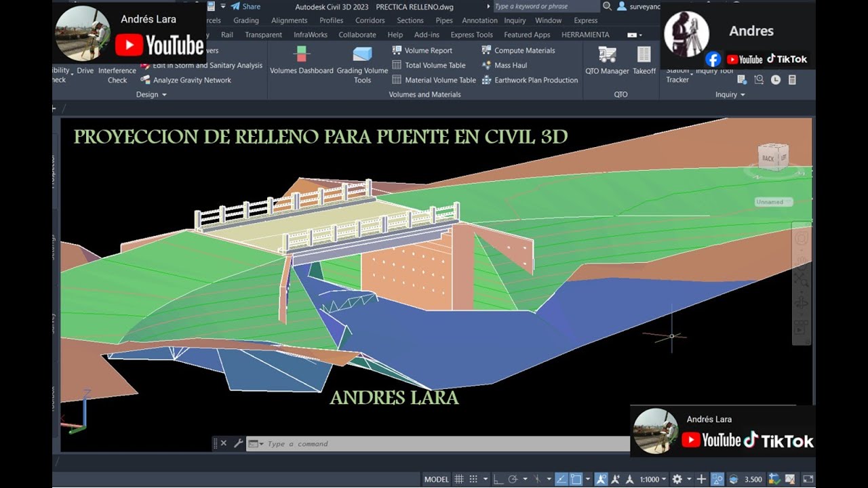Click the Share button in title bar
Image resolution: width=868 pixels, height=488 pixels.
[x=245, y=6]
